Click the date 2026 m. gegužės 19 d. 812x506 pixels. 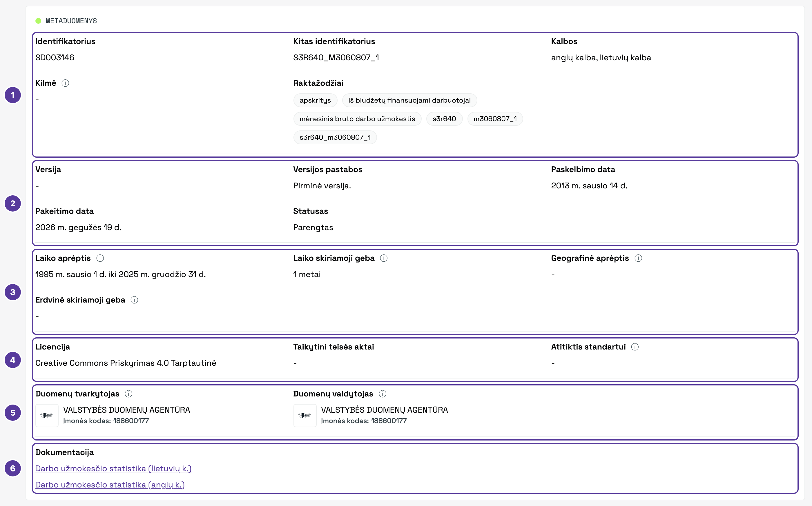pos(78,227)
